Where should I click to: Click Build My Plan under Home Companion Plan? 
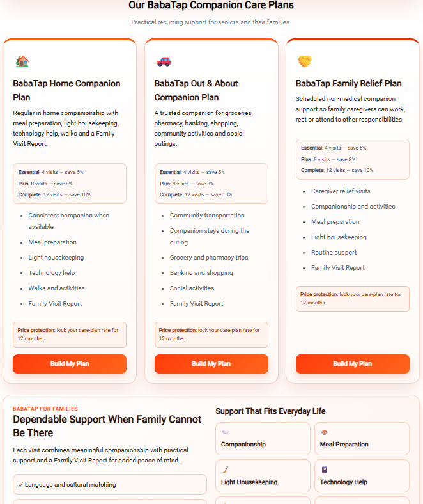tap(70, 364)
